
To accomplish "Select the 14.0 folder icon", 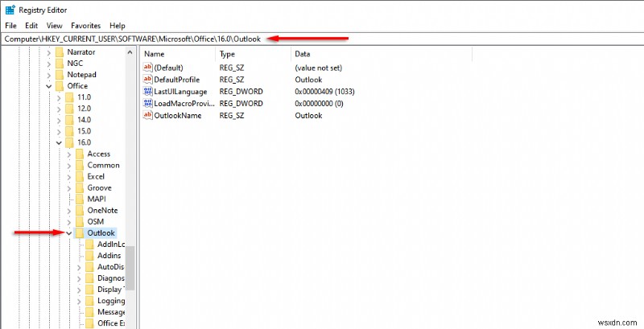I will coord(70,120).
